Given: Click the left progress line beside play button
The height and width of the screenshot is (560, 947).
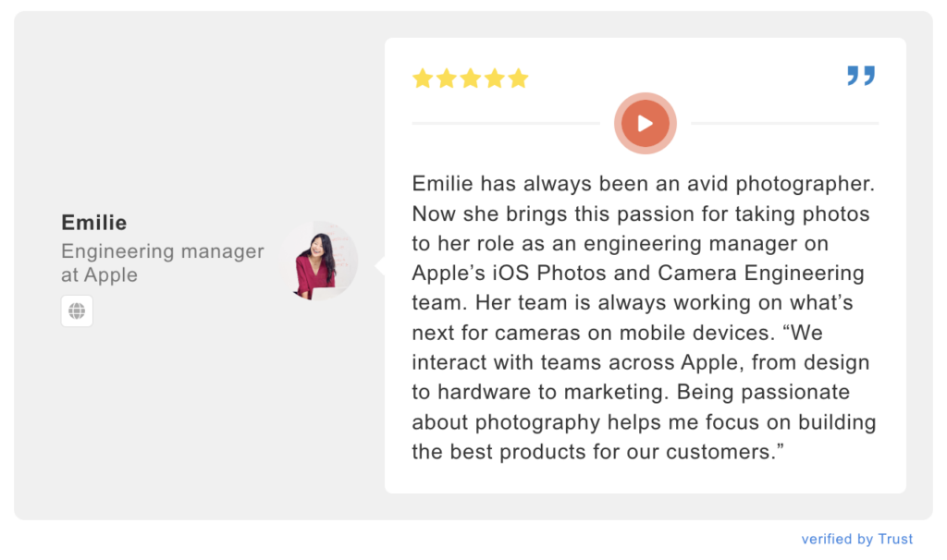Looking at the screenshot, I should (506, 123).
